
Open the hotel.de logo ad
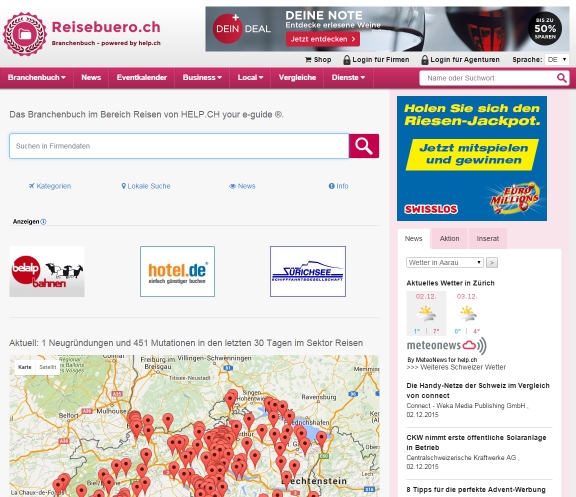[x=177, y=271]
